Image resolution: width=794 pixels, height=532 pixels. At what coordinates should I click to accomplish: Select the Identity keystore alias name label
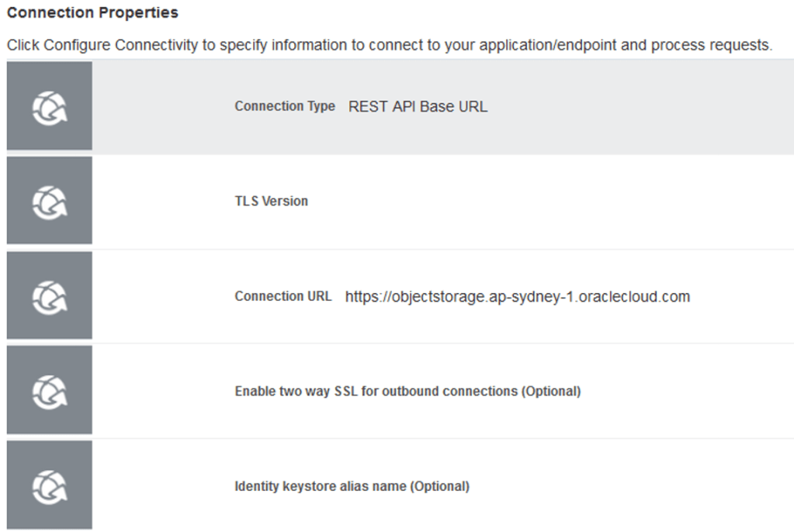(x=352, y=487)
